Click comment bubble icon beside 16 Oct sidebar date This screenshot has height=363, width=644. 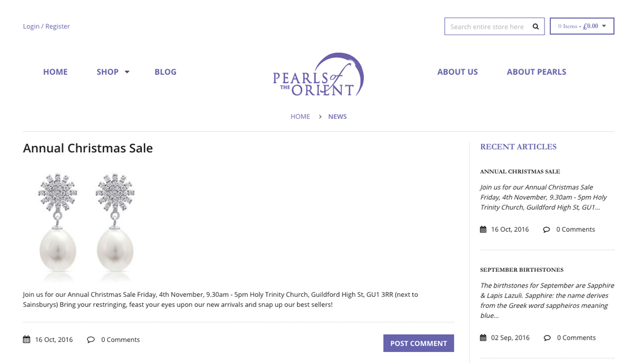[546, 230]
